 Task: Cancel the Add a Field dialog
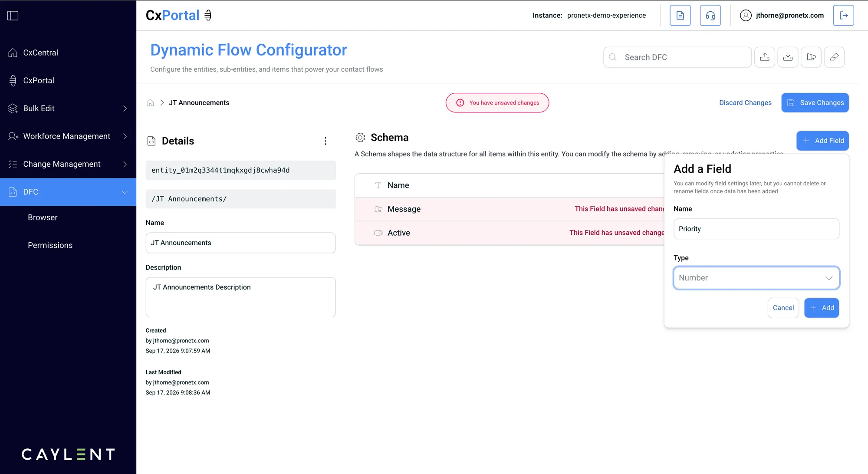coord(783,308)
